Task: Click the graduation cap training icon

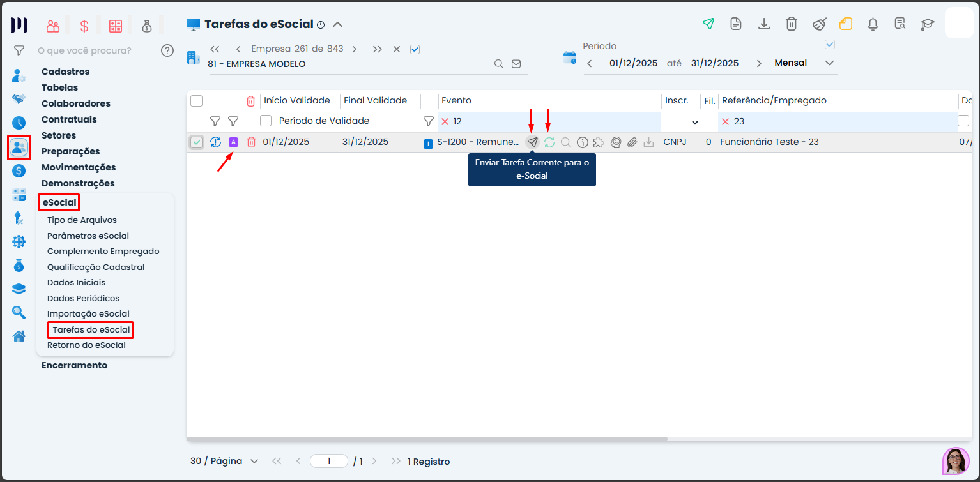Action: (927, 24)
